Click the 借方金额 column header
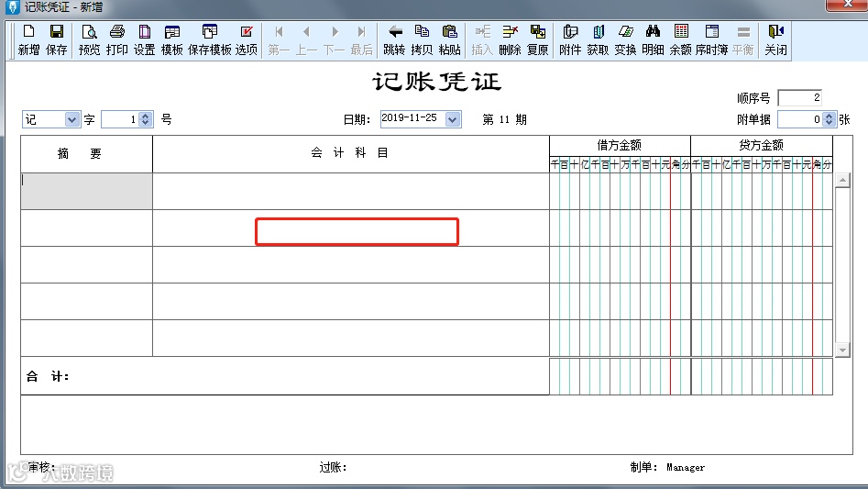Viewport: 868px width, 489px height. tap(620, 146)
